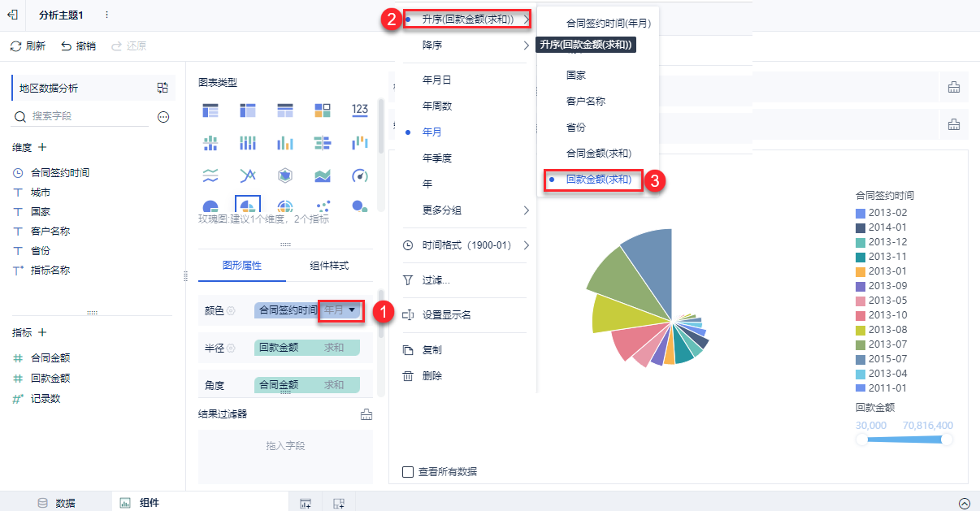Open the 年月 dropdown on 合同签约时间 field
The image size is (980, 511).
point(340,310)
